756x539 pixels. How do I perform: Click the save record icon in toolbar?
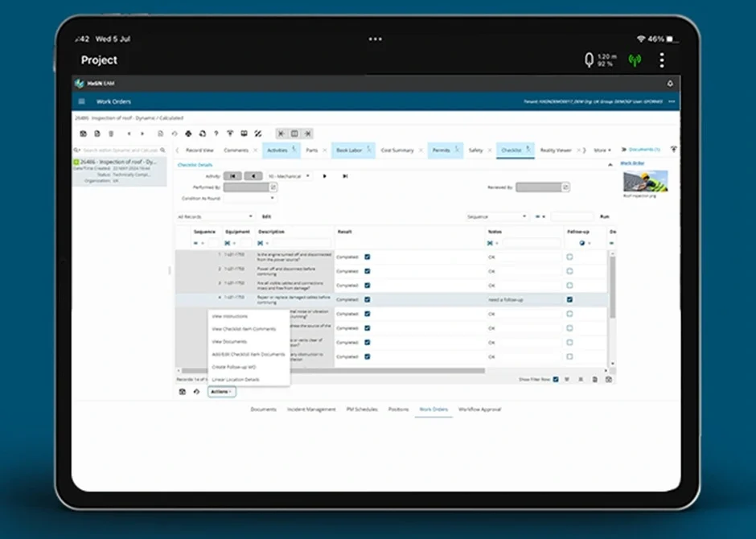click(83, 134)
